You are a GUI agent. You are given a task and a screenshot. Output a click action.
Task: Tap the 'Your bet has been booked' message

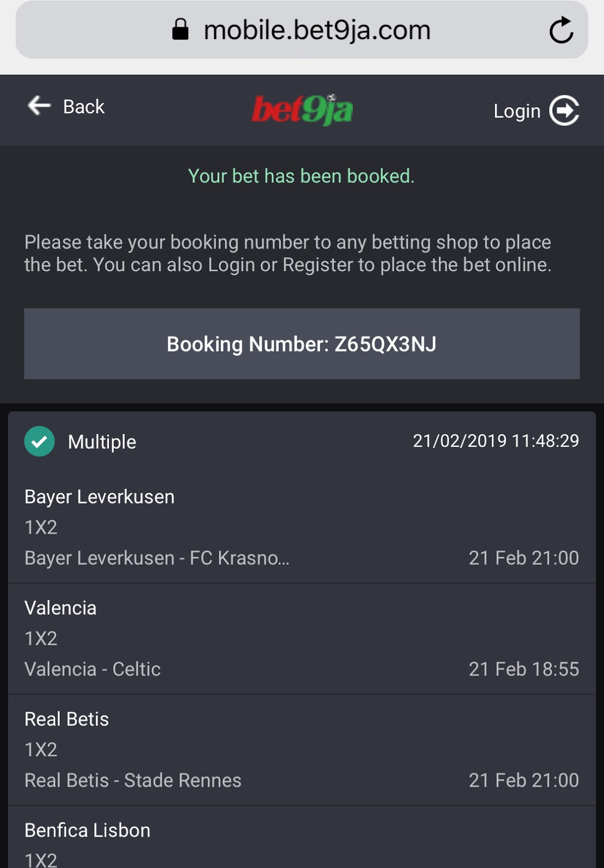point(301,176)
